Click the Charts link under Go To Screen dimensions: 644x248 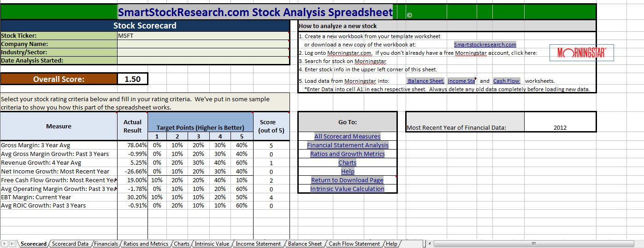point(348,162)
